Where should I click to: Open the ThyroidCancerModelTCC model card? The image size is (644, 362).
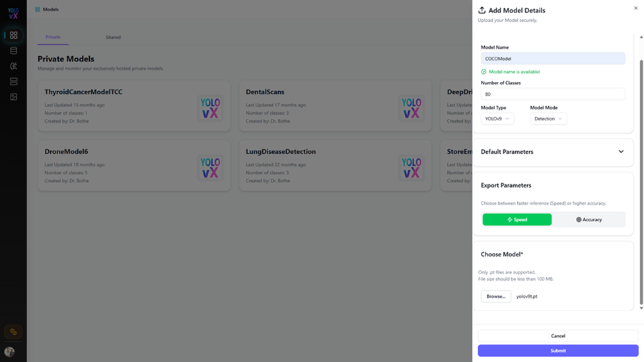(x=134, y=106)
